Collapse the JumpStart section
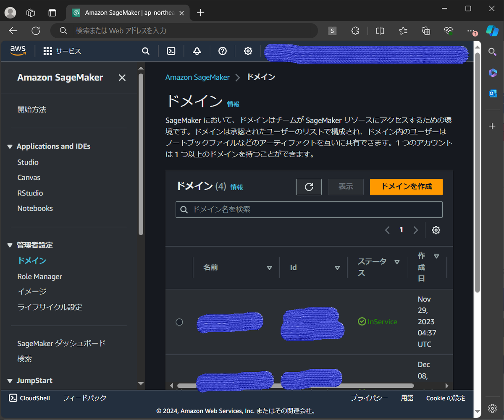This screenshot has width=504, height=420. pos(10,381)
